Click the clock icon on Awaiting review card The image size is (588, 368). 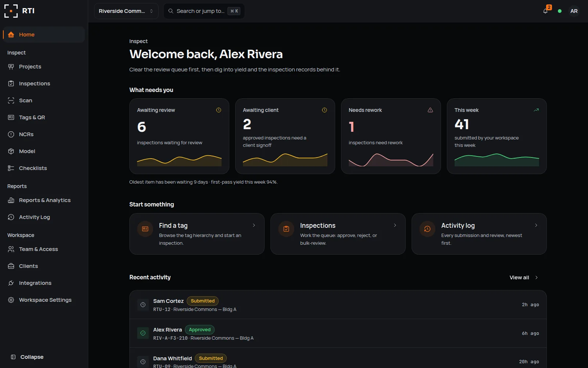219,110
